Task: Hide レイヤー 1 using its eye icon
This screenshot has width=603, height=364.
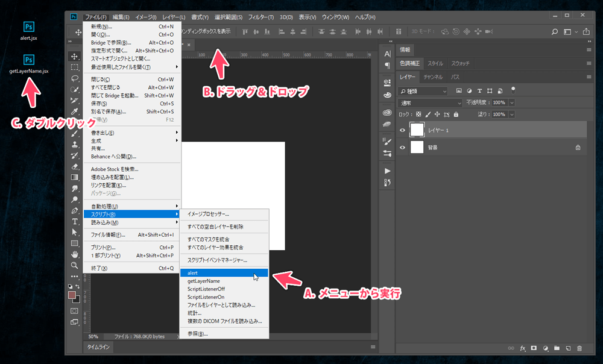Action: pos(402,130)
